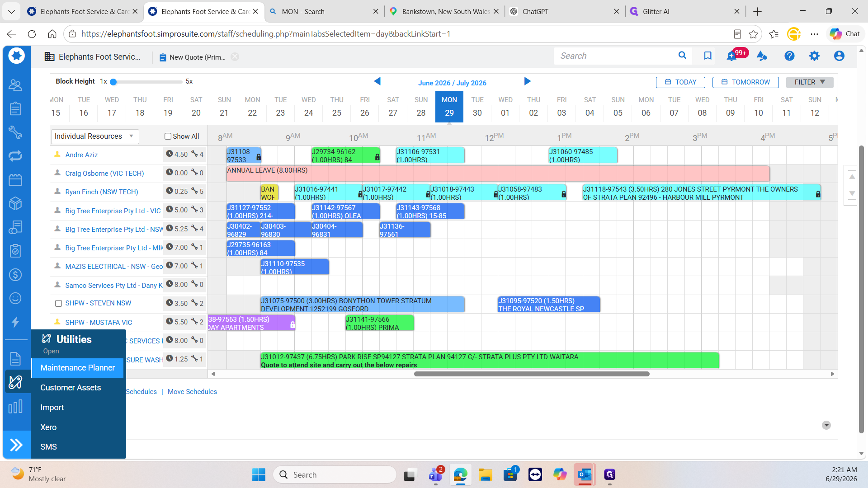Open the Quotes clipboard sidebar icon
The height and width of the screenshot is (488, 868).
tap(15, 108)
